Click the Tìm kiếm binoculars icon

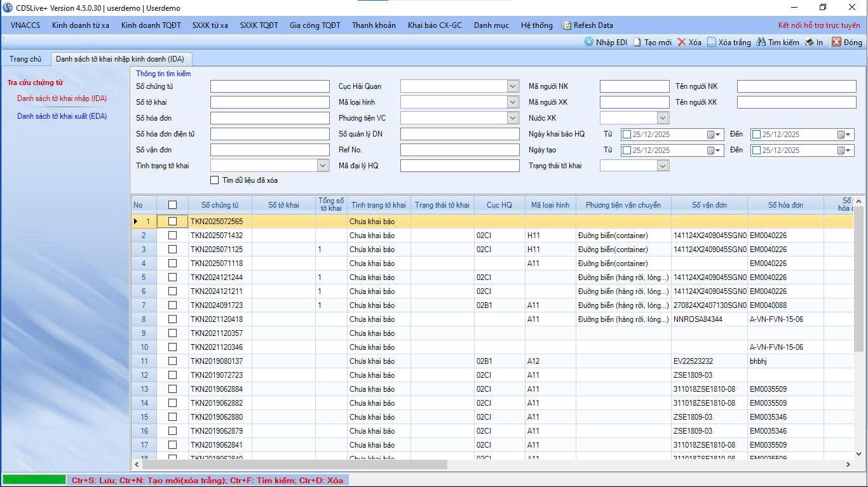[x=761, y=42]
